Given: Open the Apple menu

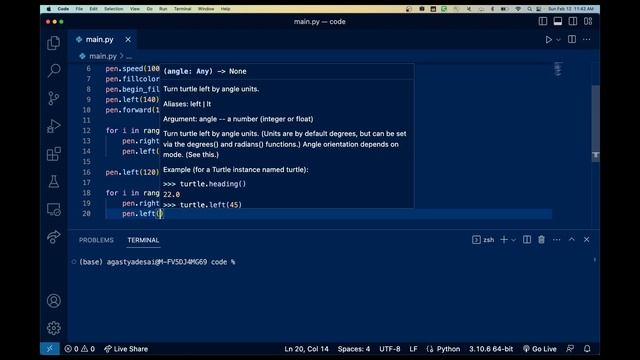Looking at the screenshot, I should (49, 9).
